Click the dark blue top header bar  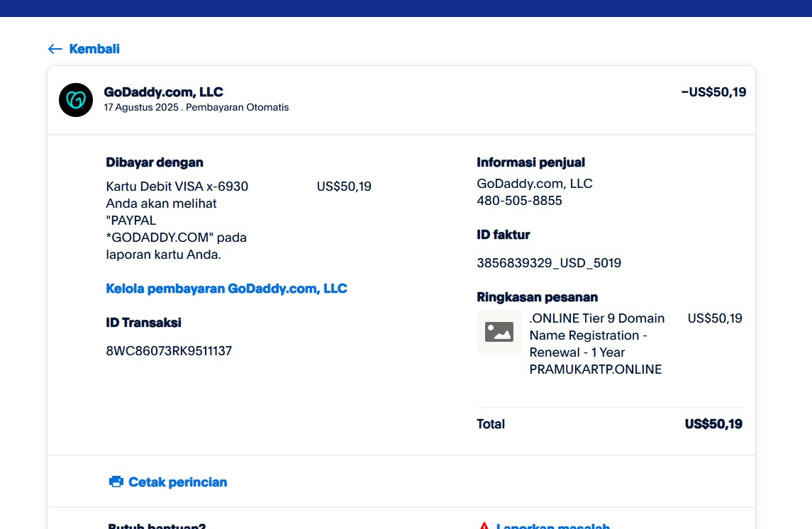[406, 8]
